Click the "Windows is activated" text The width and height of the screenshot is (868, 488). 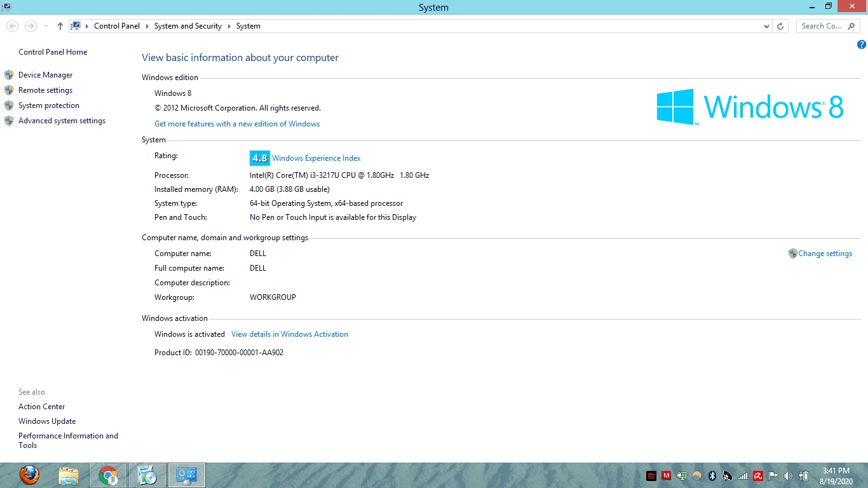point(189,334)
